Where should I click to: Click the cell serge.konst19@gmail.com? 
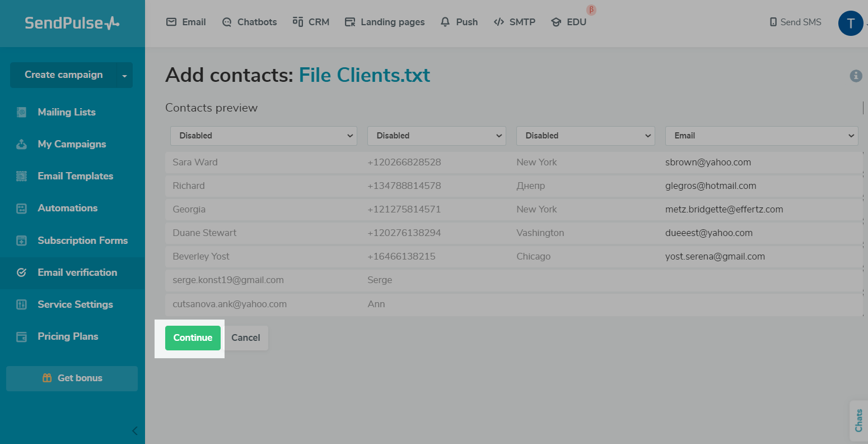tap(228, 280)
